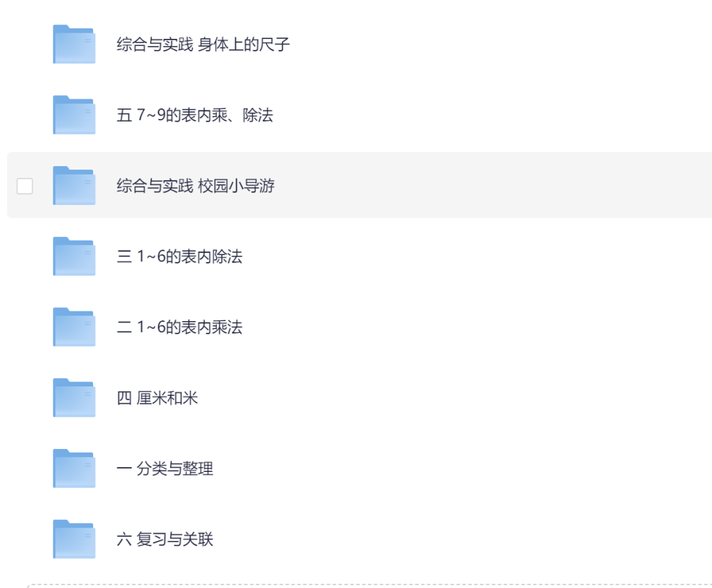Click empty space right of 四 厘米和米
712x588 pixels.
tap(452, 398)
